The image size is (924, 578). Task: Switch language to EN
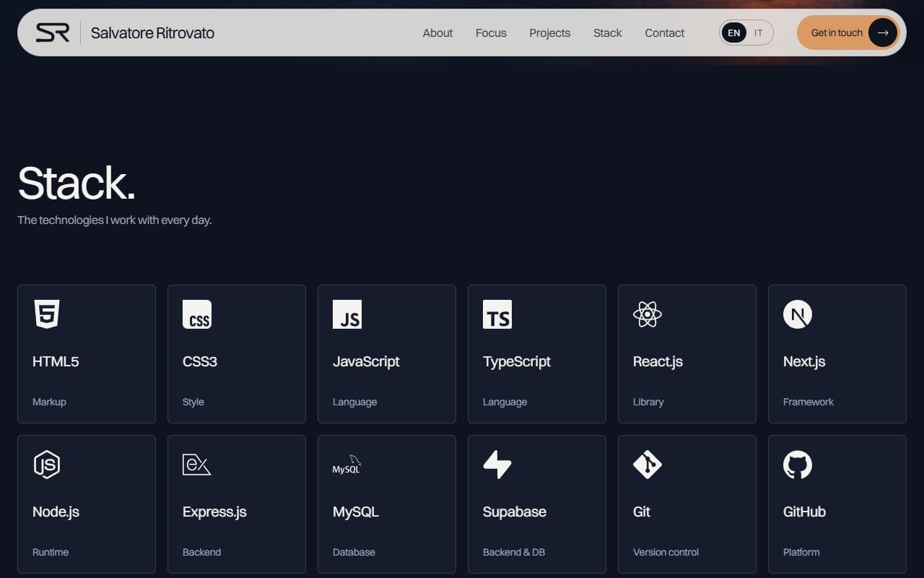click(x=734, y=33)
